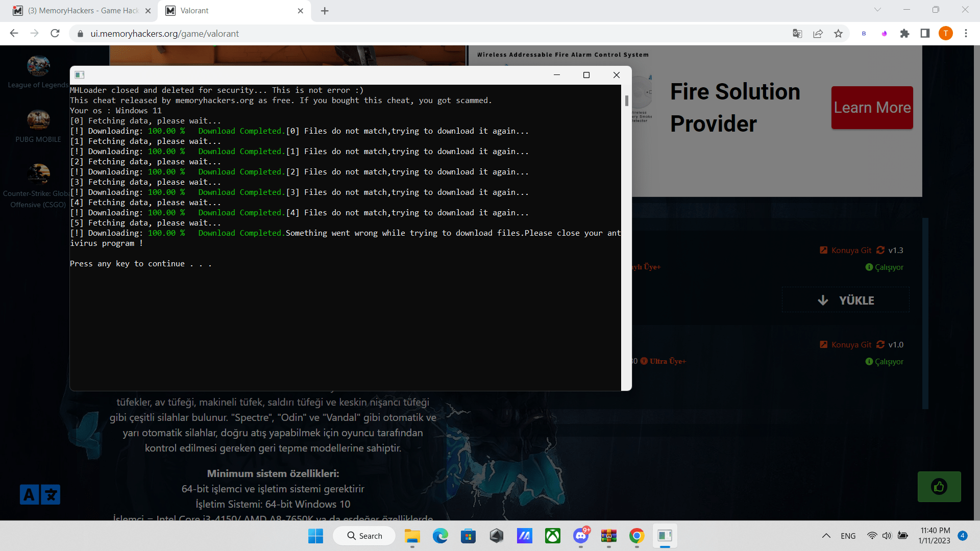The height and width of the screenshot is (551, 980).
Task: Open Counter-Strike Global Offensive game icon
Action: [38, 174]
